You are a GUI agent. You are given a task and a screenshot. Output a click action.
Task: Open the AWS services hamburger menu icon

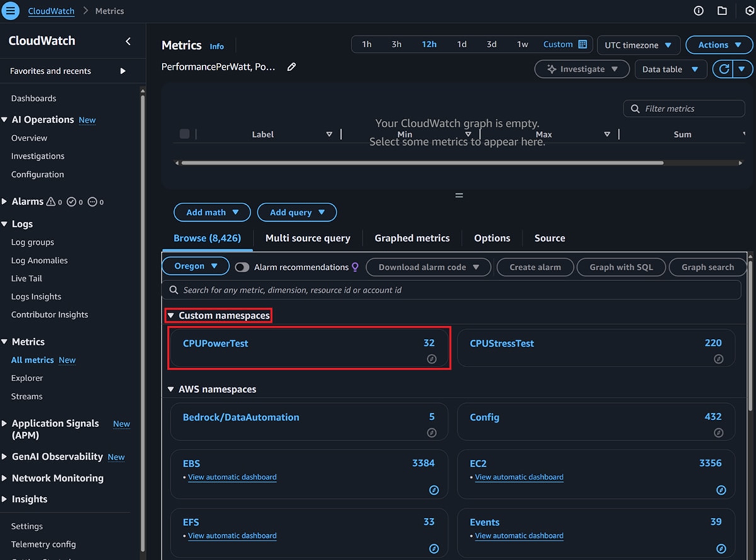click(x=10, y=10)
